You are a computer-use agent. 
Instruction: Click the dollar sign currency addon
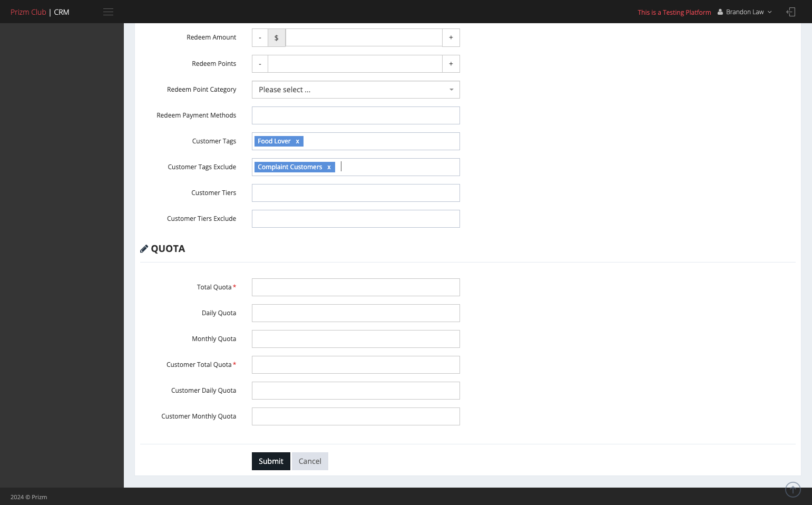(277, 37)
